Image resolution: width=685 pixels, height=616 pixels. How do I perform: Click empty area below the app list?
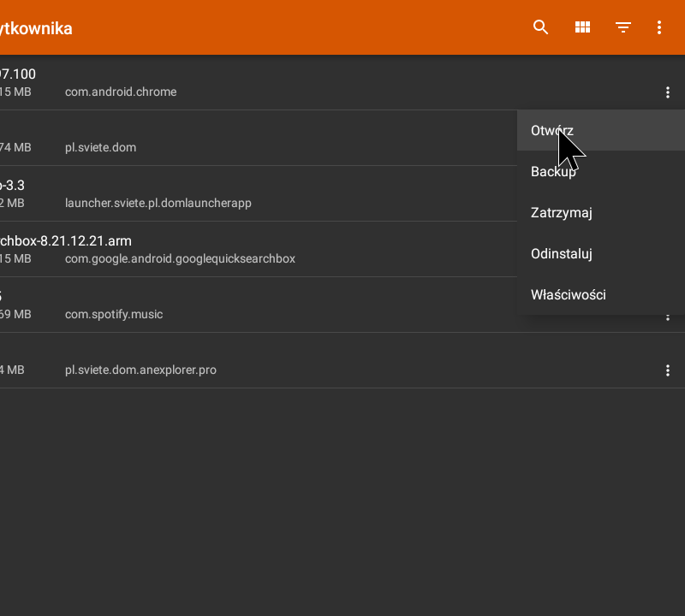[342, 505]
